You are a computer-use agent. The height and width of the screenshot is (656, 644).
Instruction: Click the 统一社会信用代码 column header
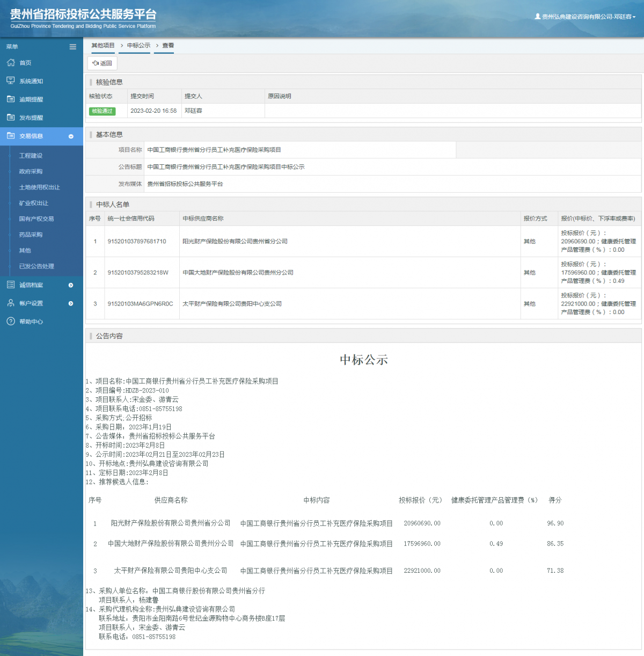click(x=131, y=218)
